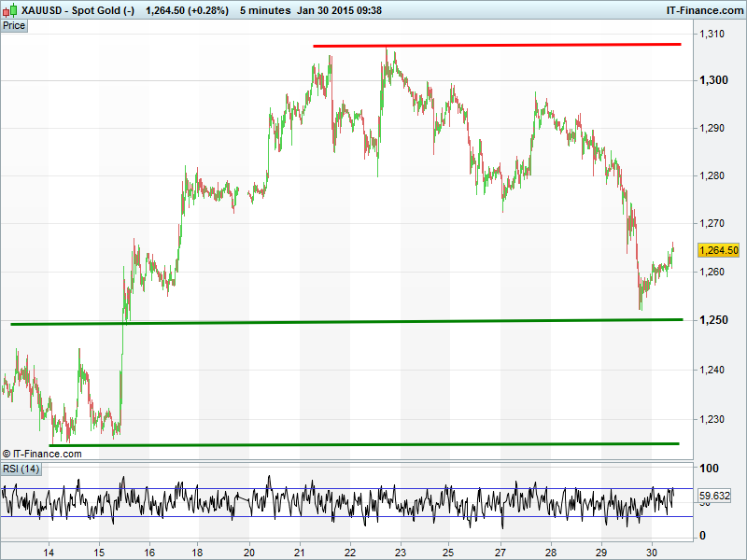Image resolution: width=747 pixels, height=560 pixels.
Task: Click the 59.632 RSI value tag
Action: [x=714, y=496]
